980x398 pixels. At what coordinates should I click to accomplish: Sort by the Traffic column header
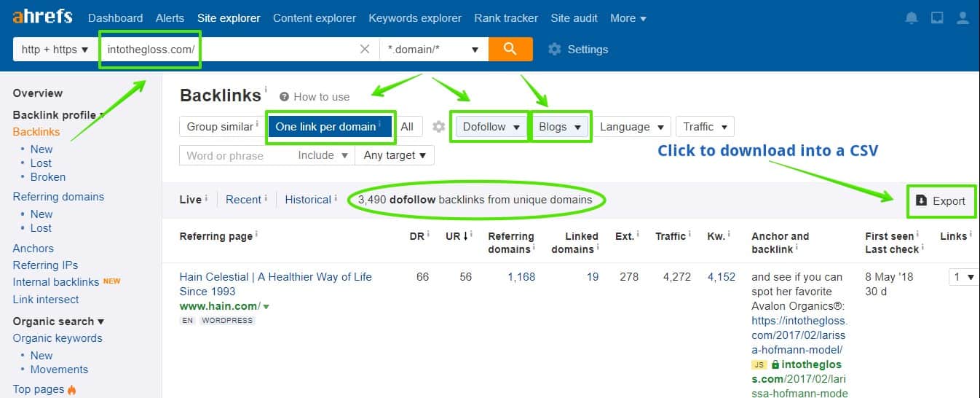pyautogui.click(x=671, y=236)
